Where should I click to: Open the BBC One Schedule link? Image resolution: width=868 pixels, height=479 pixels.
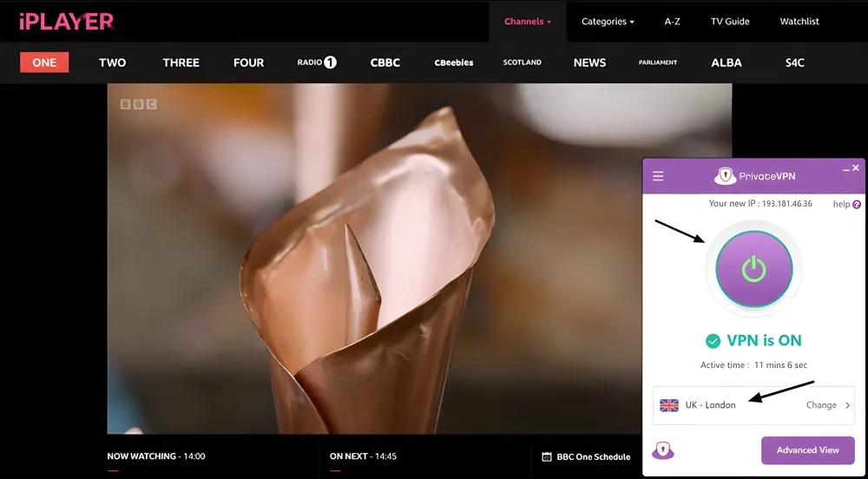pyautogui.click(x=594, y=457)
